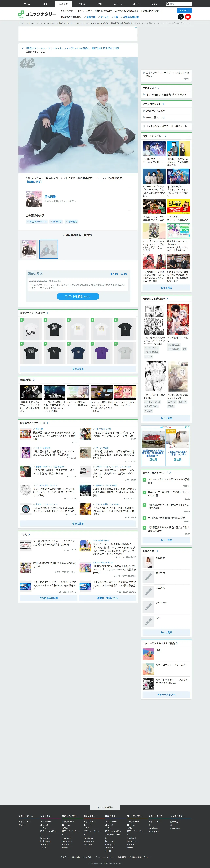Click the ナタリーストアへ button

coord(166,694)
